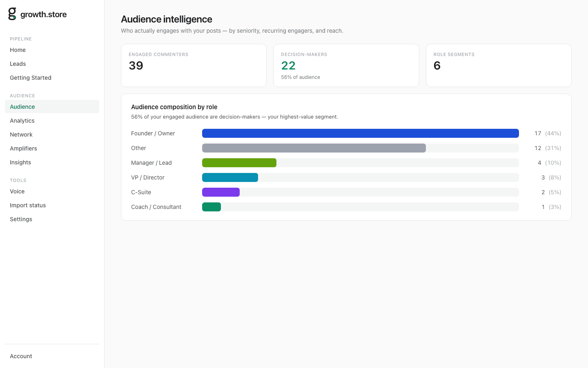Click the '1 (3%)' count value
This screenshot has height=368, width=588.
coord(551,207)
